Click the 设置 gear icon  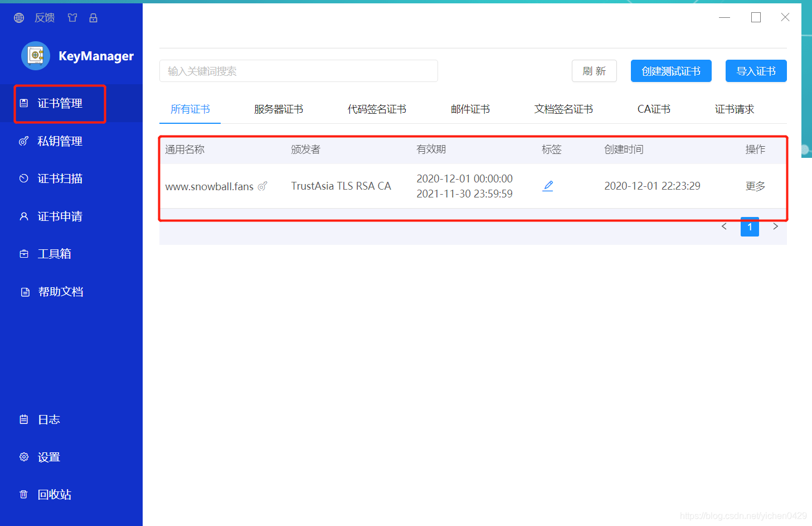[24, 457]
